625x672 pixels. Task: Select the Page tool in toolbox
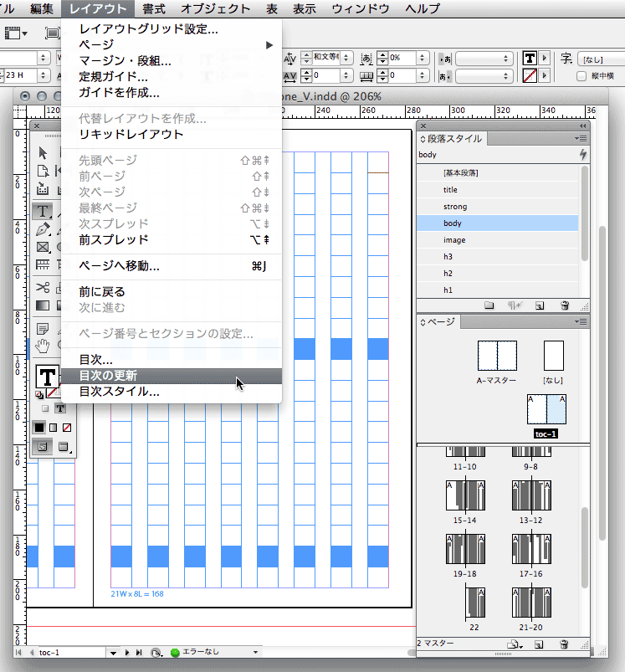[x=43, y=171]
